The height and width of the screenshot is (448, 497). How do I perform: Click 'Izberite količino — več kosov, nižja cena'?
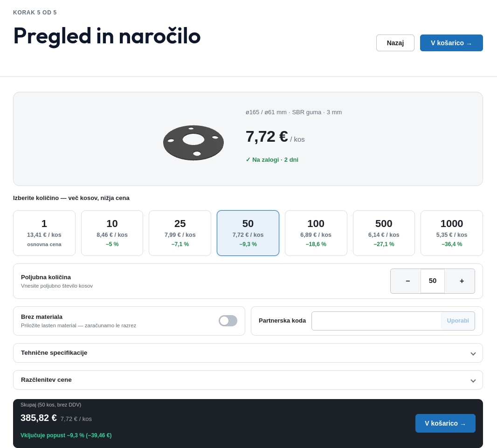[71, 198]
